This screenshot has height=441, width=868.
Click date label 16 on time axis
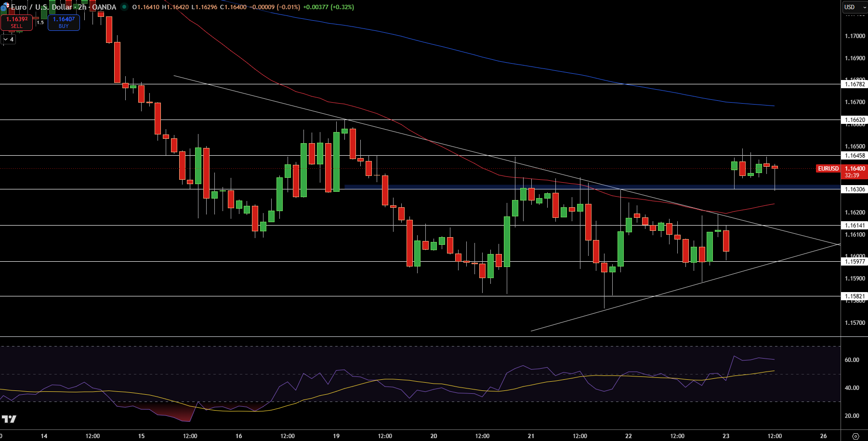click(239, 436)
